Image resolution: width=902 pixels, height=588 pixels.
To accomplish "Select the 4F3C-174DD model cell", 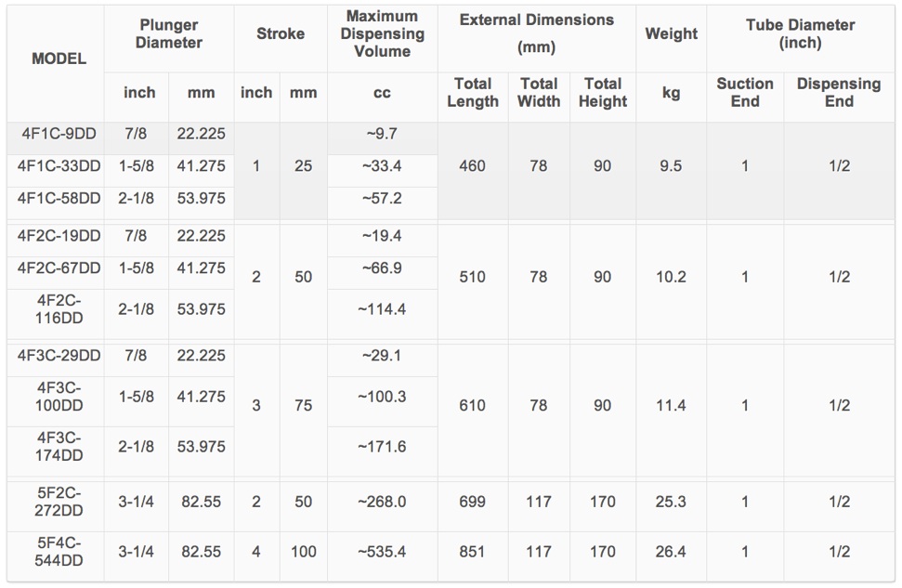I will coord(59,447).
